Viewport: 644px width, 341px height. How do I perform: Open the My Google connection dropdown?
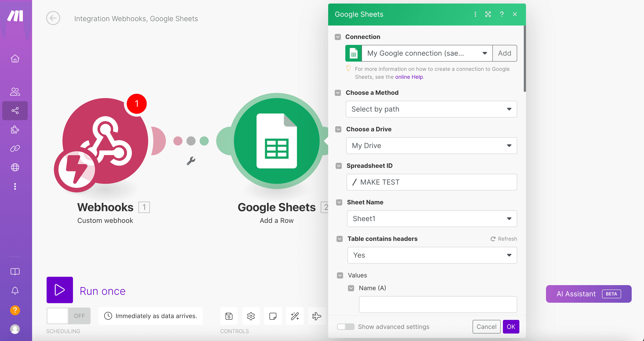427,53
